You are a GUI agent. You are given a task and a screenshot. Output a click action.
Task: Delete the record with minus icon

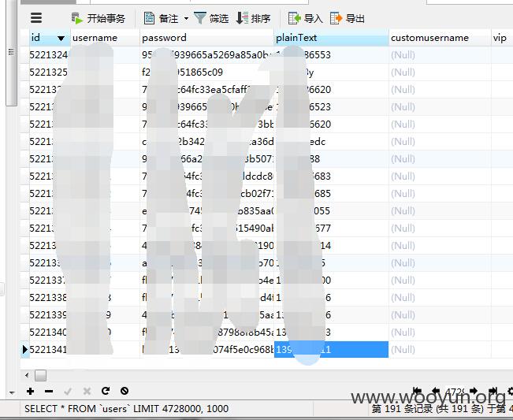point(49,391)
